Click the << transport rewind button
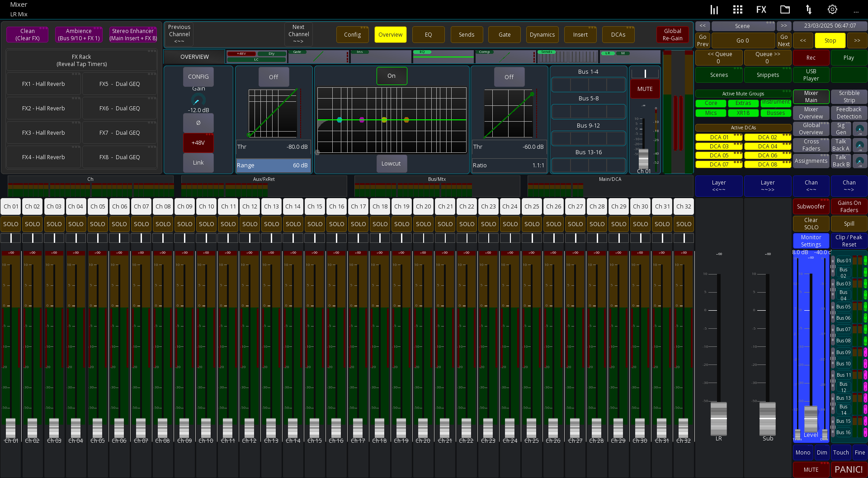This screenshot has width=868, height=478. [x=803, y=40]
